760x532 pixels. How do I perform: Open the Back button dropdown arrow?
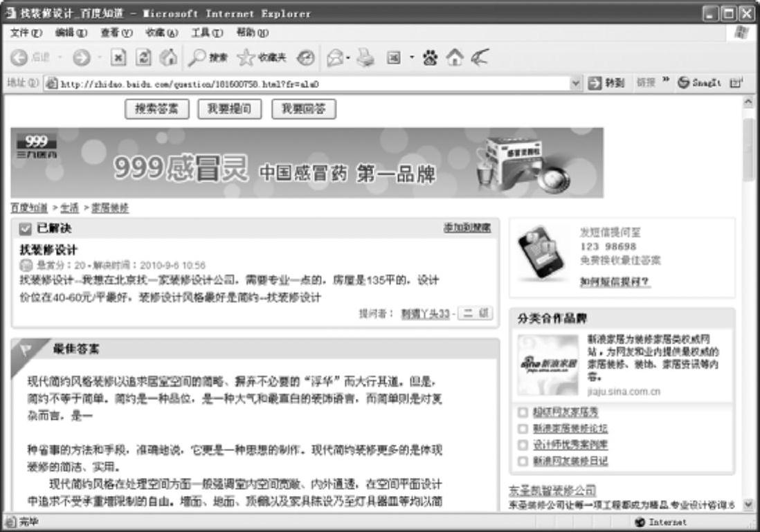click(60, 57)
